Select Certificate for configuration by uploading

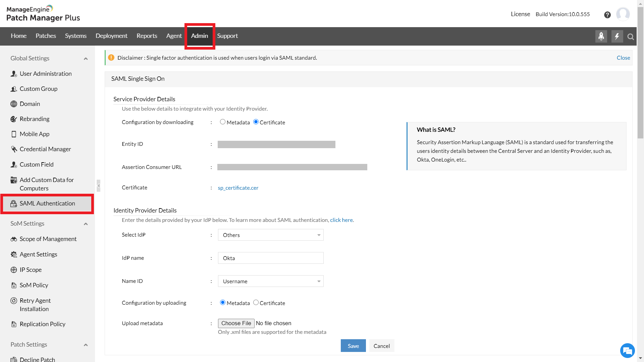pyautogui.click(x=256, y=303)
